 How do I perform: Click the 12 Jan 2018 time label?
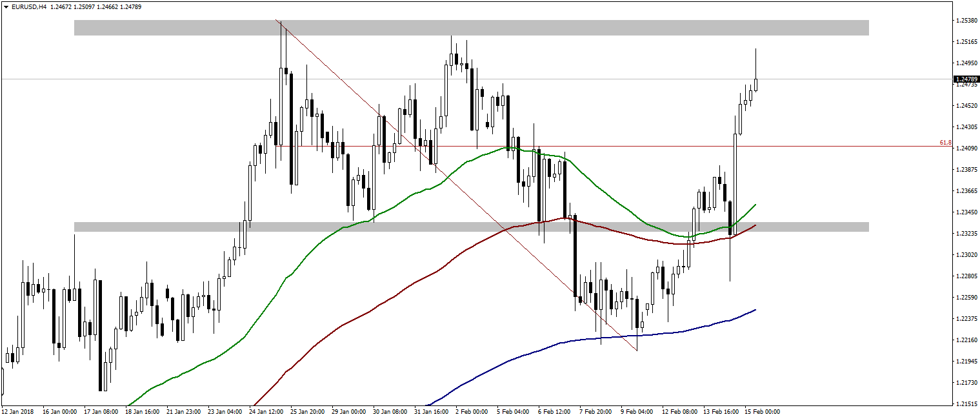tap(17, 411)
